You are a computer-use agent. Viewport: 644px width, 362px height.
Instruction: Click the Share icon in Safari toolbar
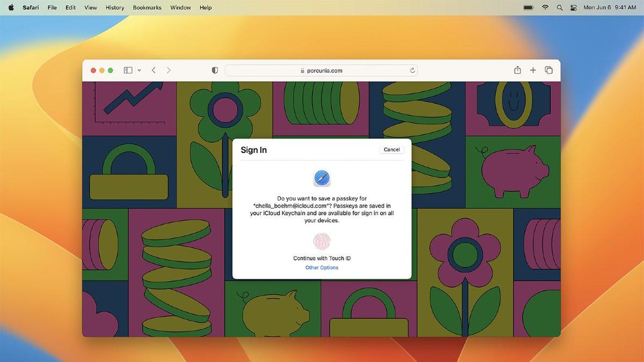click(517, 70)
